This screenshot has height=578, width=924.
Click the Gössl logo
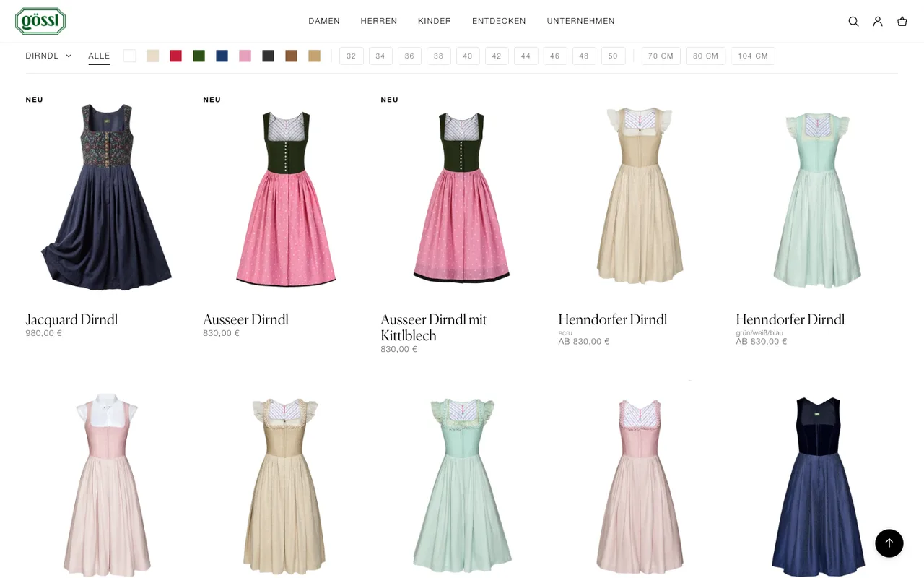pos(40,21)
